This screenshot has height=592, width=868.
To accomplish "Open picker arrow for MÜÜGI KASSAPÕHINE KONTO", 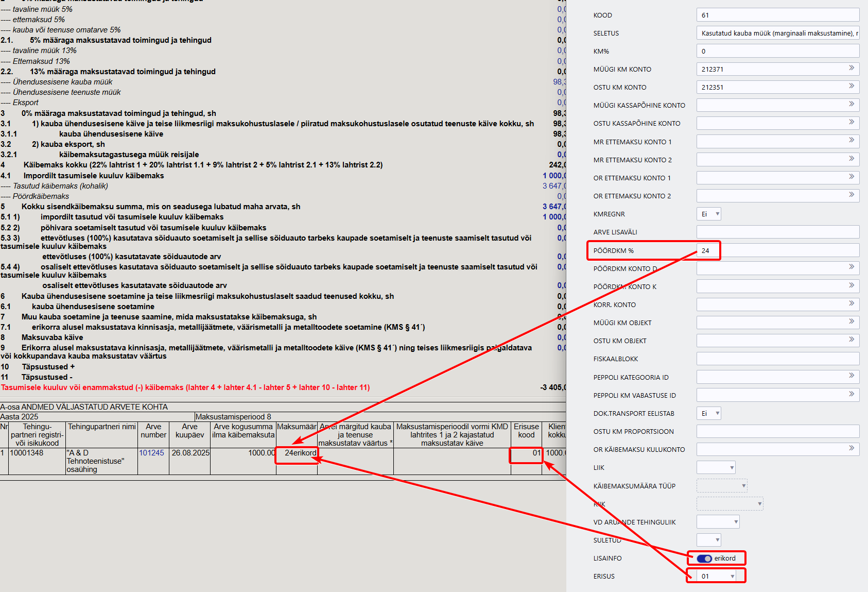I will coord(852,104).
